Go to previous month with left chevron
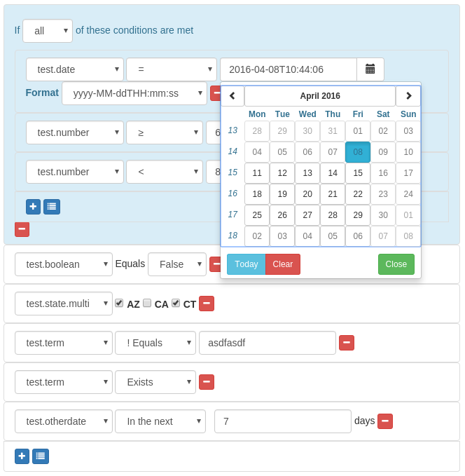Screen dimensions: 465x476 233,96
